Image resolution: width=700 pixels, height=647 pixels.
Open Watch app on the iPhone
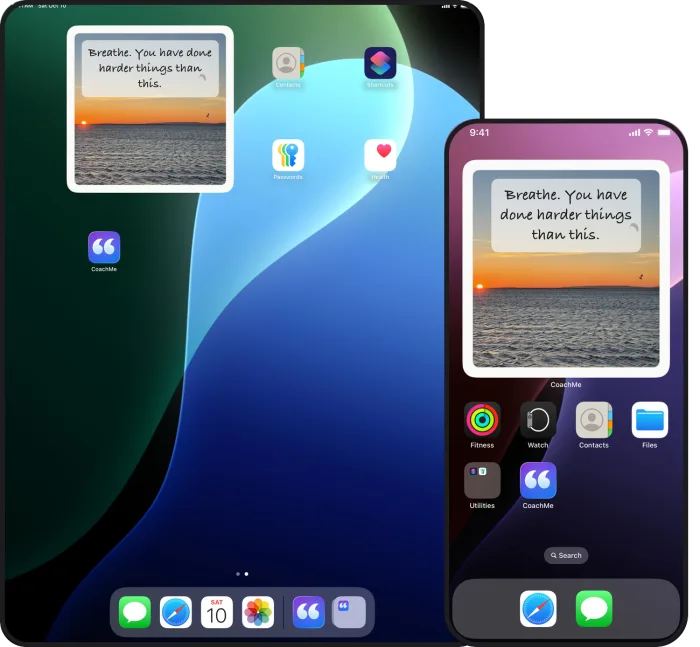[538, 420]
